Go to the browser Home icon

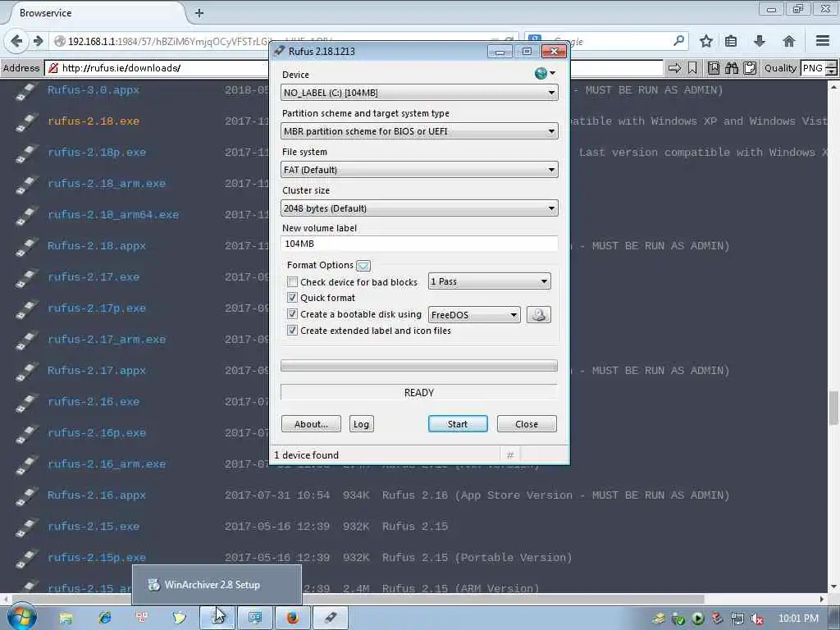(788, 41)
